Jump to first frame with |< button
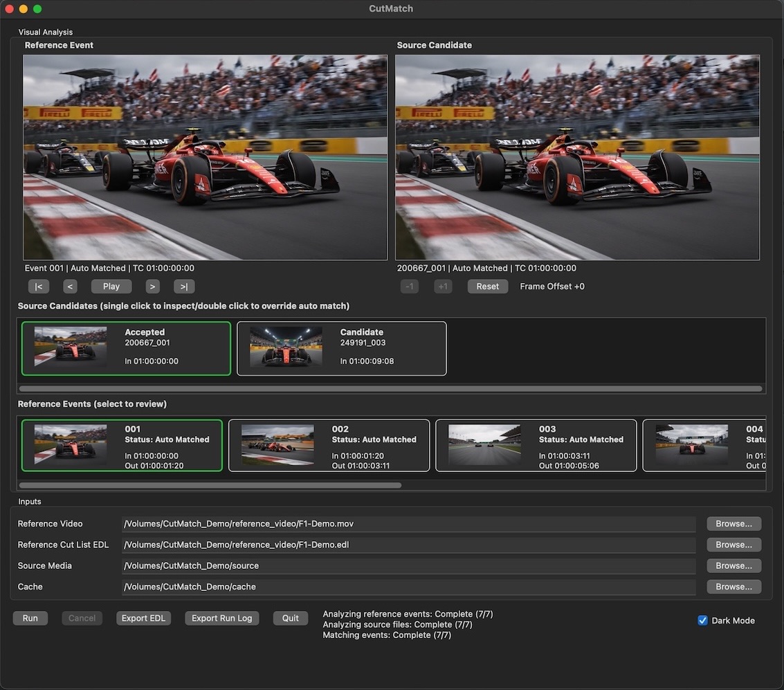The image size is (784, 690). tap(39, 287)
